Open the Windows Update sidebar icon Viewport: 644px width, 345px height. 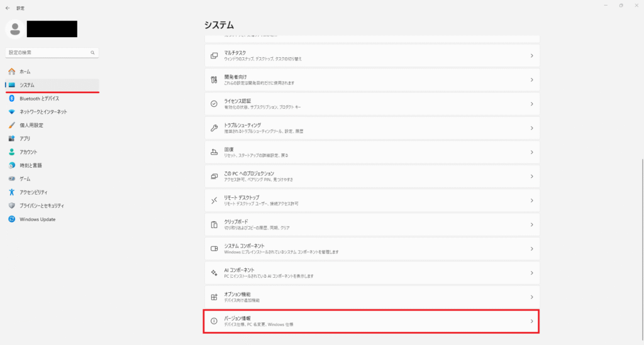pyautogui.click(x=11, y=219)
